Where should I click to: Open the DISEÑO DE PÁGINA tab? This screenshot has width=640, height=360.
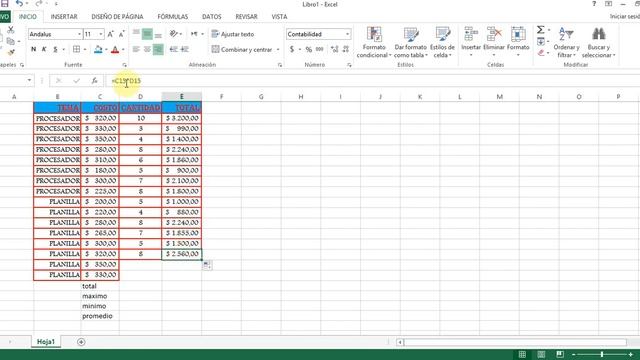117,17
